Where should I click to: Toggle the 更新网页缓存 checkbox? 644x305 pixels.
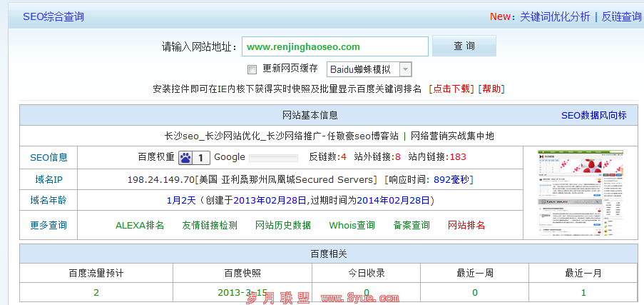[252, 69]
